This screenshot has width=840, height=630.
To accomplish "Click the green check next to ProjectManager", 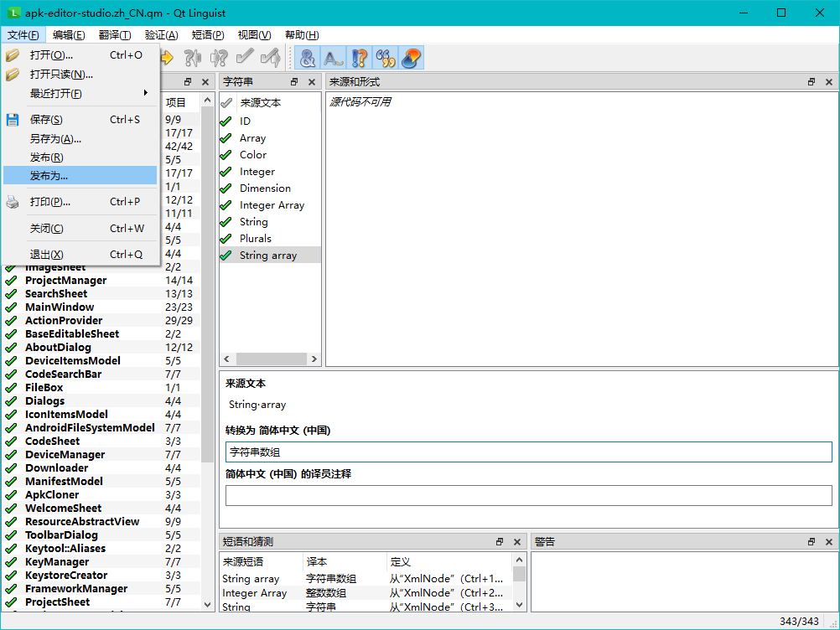I will pyautogui.click(x=11, y=281).
